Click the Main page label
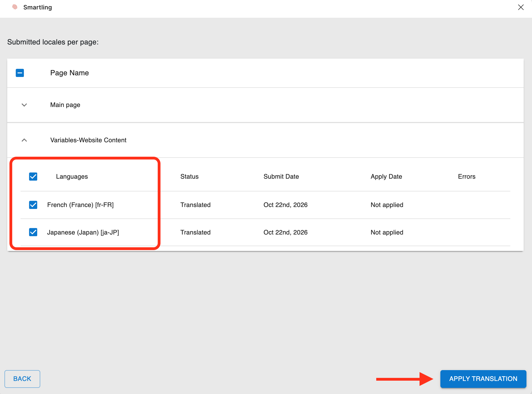 (x=65, y=105)
